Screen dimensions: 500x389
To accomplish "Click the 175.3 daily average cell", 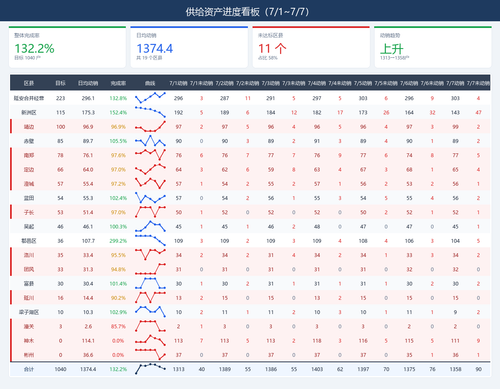I will pyautogui.click(x=88, y=113).
